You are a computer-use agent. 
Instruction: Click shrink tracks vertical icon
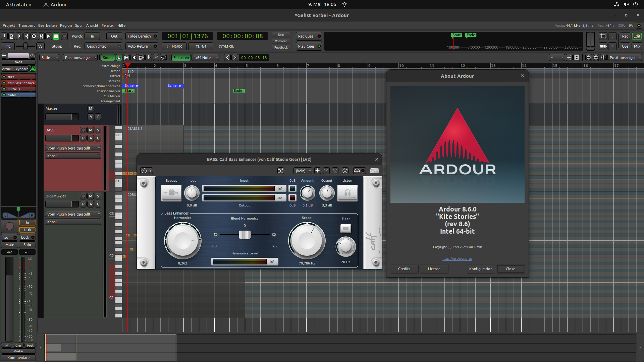pyautogui.click(x=569, y=58)
